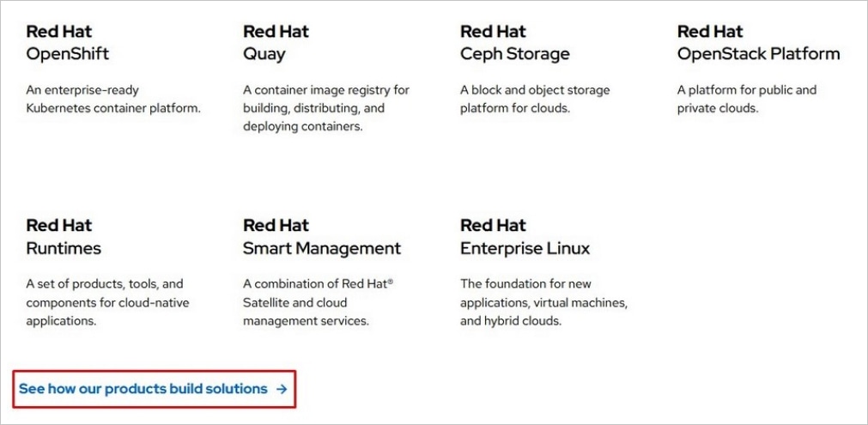The width and height of the screenshot is (868, 425).
Task: Click the container image registry description text
Action: (326, 108)
